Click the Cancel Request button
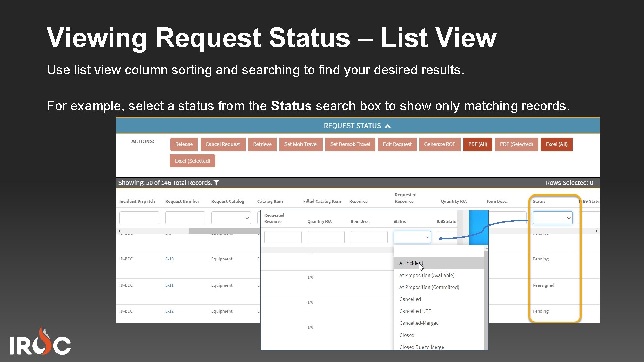644x362 pixels. (x=223, y=144)
